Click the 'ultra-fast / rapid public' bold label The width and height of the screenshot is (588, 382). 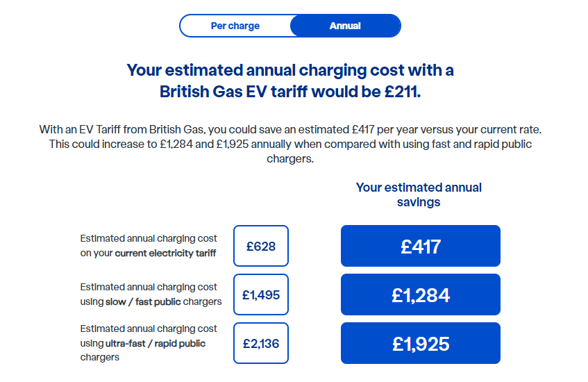coord(156,343)
